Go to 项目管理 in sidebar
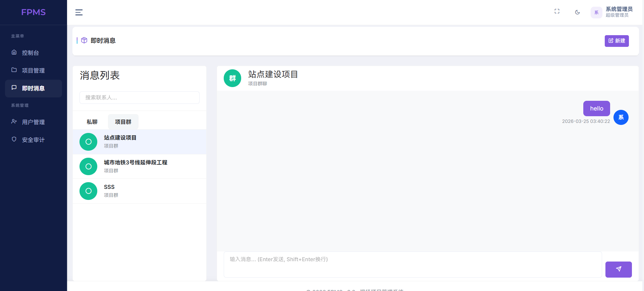 pyautogui.click(x=33, y=71)
